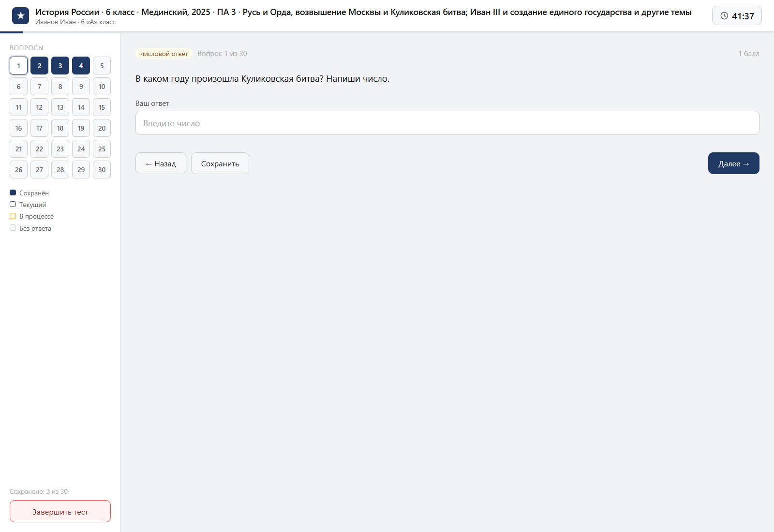Select question 25

point(102,149)
